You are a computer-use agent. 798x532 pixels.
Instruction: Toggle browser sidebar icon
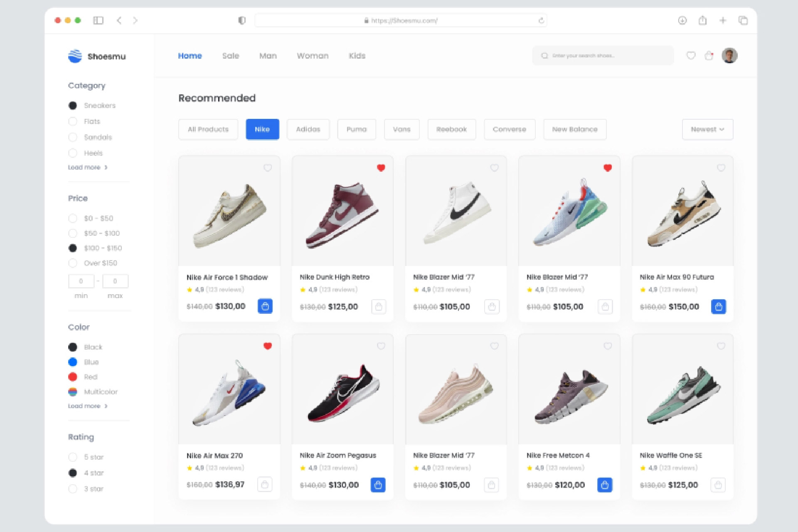click(x=98, y=20)
